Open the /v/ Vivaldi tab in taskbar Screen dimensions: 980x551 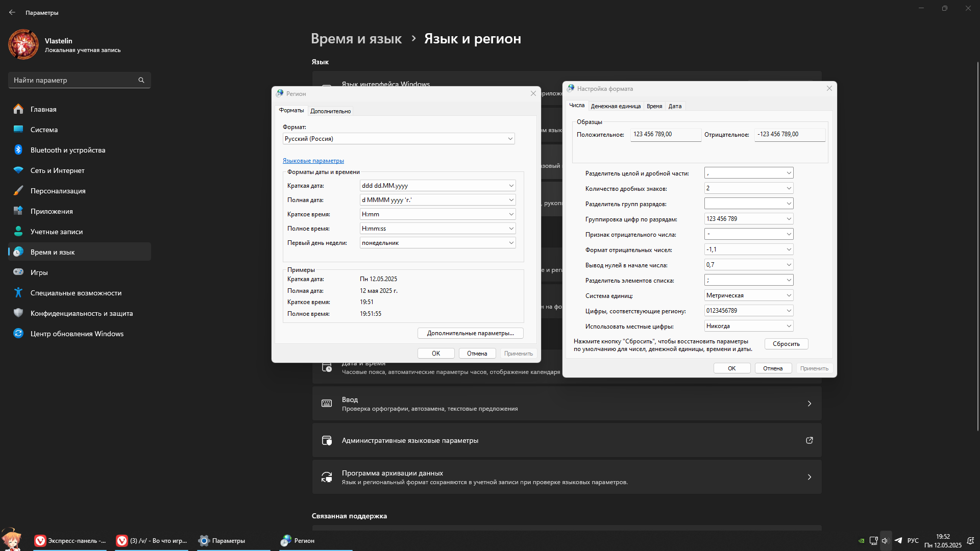click(152, 541)
